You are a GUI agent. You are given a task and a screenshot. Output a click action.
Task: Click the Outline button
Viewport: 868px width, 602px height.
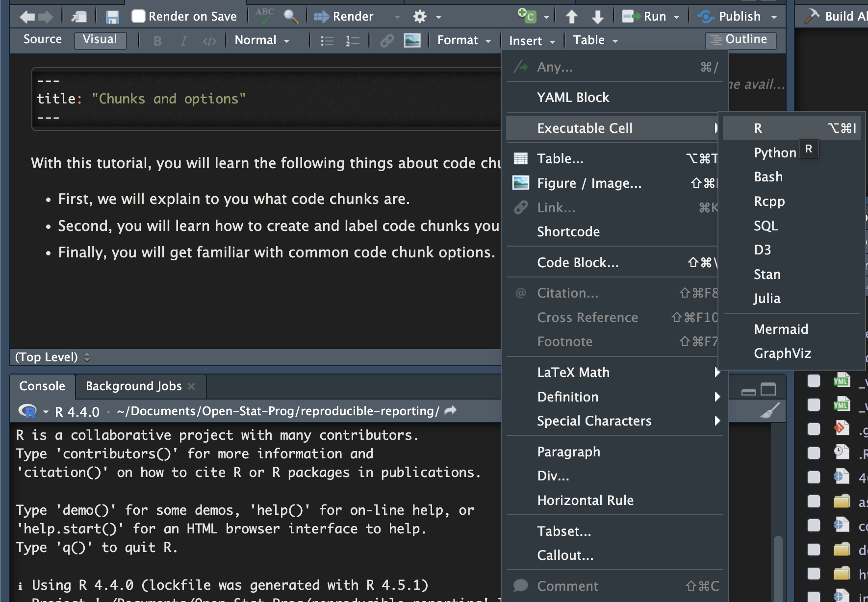click(740, 40)
